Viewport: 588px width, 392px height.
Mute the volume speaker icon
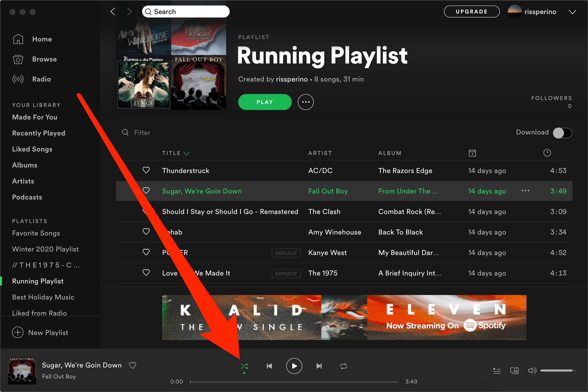[532, 370]
